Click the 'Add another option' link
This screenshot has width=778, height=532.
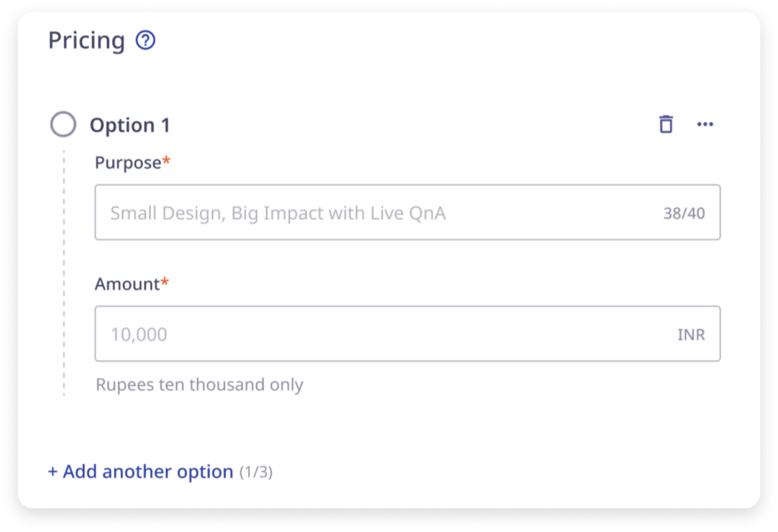point(147,472)
